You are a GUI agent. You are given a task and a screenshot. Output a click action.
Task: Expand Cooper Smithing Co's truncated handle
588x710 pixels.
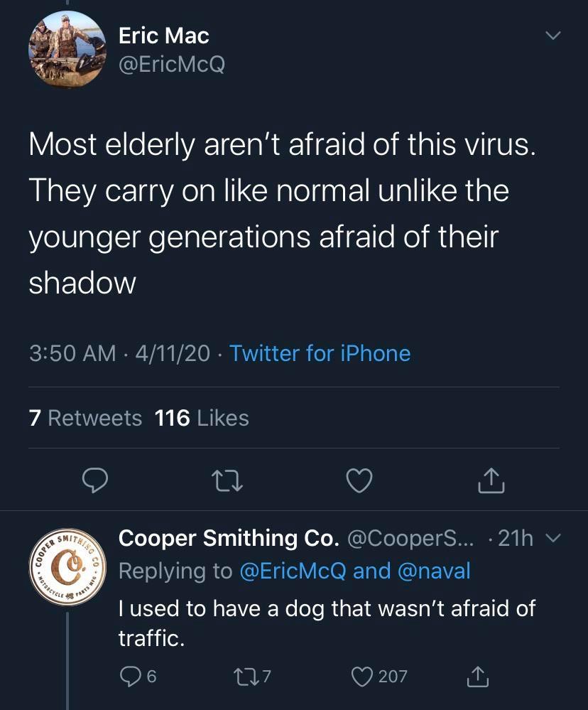pos(409,539)
